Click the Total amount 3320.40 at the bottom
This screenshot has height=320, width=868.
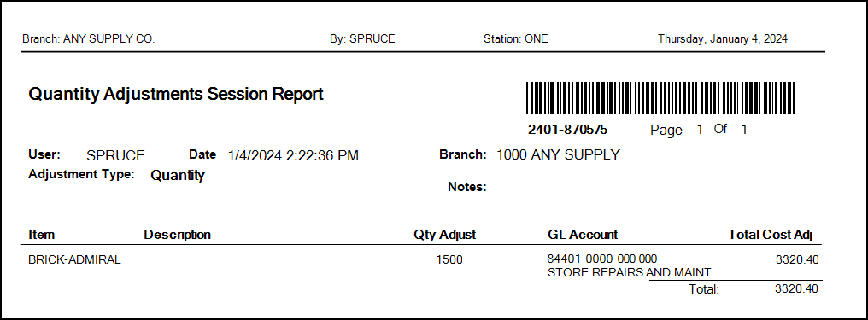pos(796,288)
